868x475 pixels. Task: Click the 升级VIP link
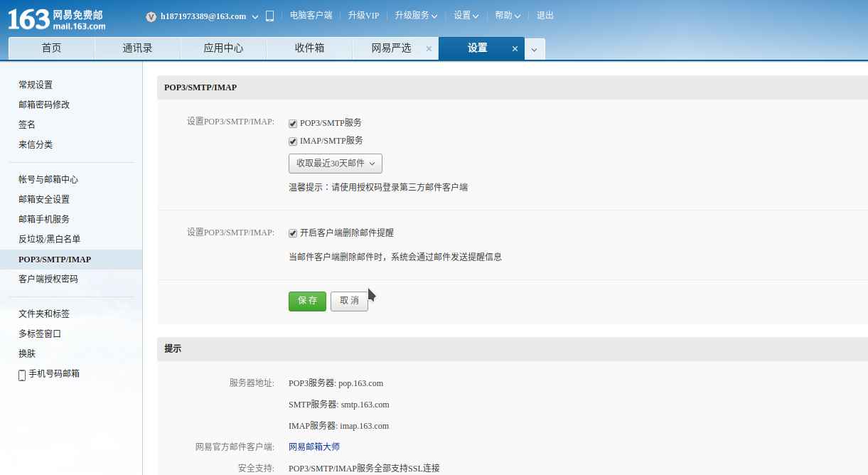point(363,16)
